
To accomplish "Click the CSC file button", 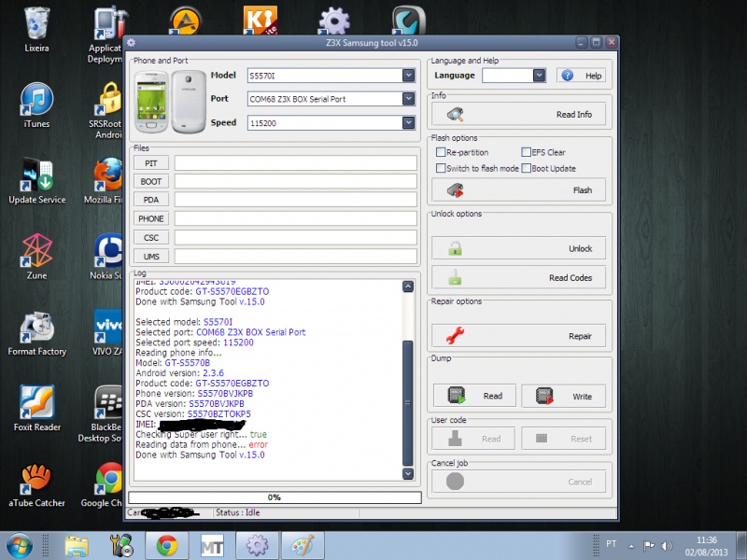I will pos(151,237).
